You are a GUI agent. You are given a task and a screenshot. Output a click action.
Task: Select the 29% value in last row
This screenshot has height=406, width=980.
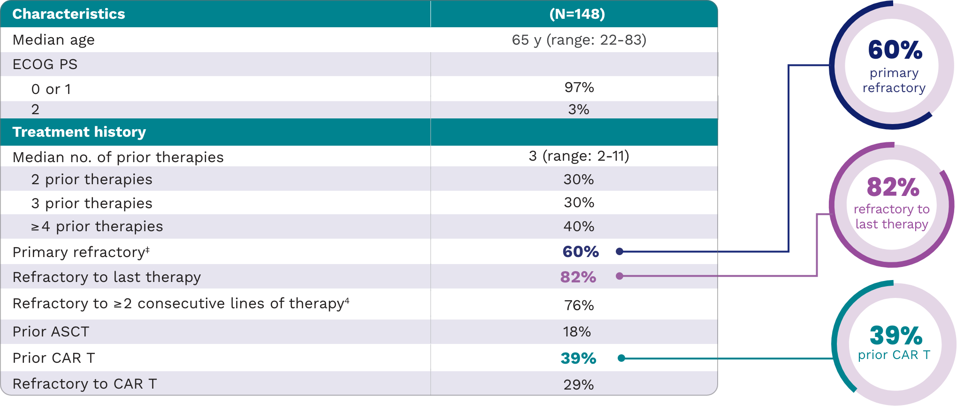tap(578, 385)
